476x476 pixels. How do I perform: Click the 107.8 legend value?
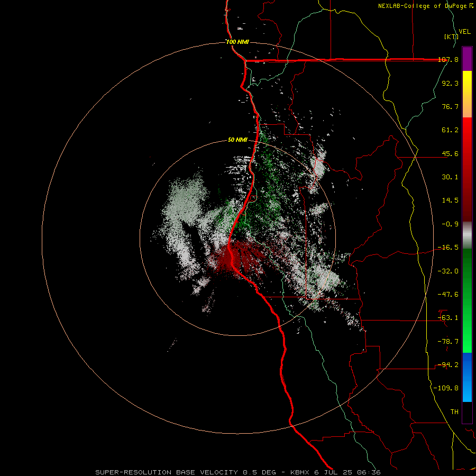[x=448, y=59]
